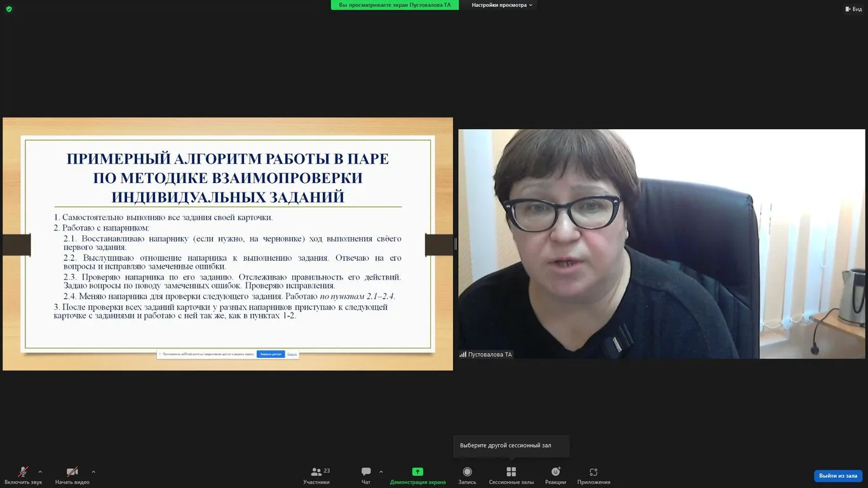Open the Участники (Participants) panel
Viewport: 868px width, 488px height.
coord(316,475)
